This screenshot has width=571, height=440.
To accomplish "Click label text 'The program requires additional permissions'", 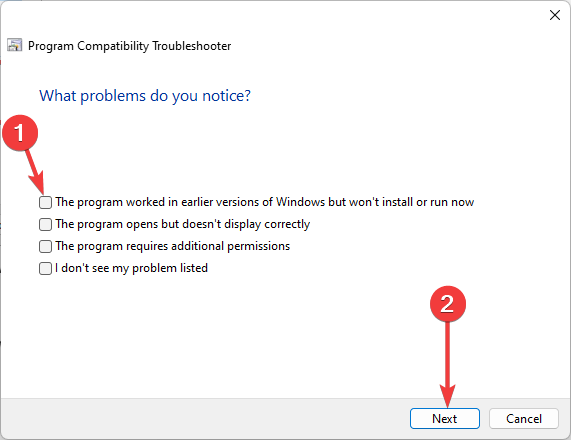I will pos(173,246).
